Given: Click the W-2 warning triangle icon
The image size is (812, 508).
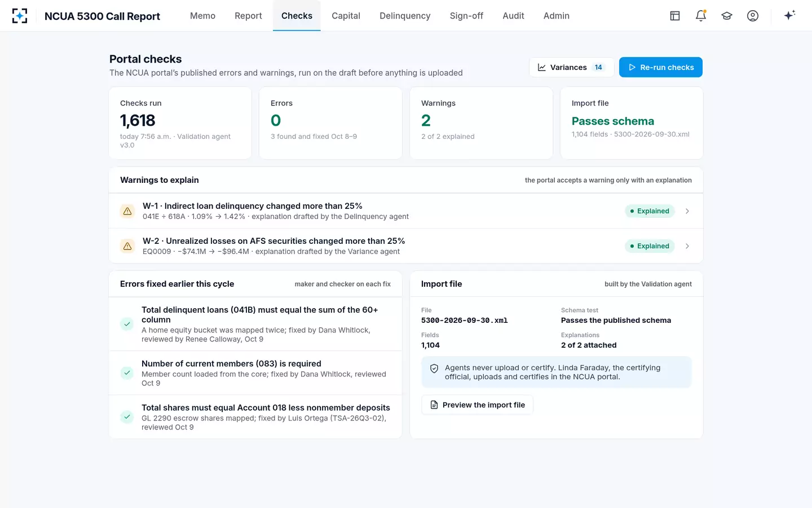Looking at the screenshot, I should click(127, 246).
